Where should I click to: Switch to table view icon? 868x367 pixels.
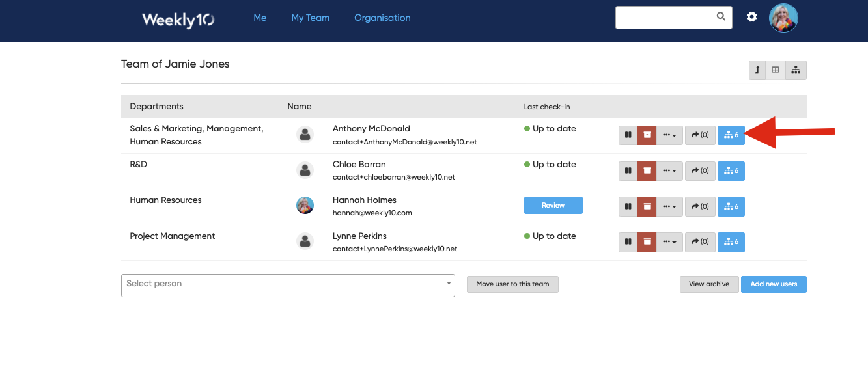776,70
